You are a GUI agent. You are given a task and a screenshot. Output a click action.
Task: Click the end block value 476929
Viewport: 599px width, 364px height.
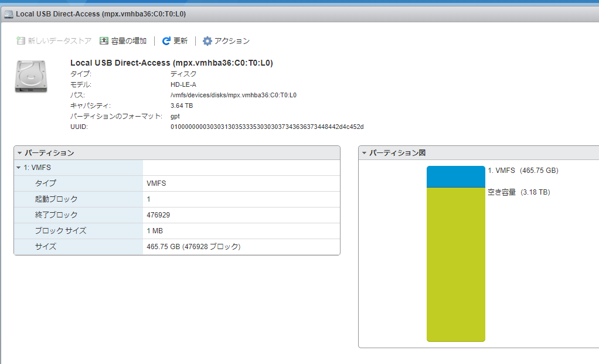(x=158, y=215)
